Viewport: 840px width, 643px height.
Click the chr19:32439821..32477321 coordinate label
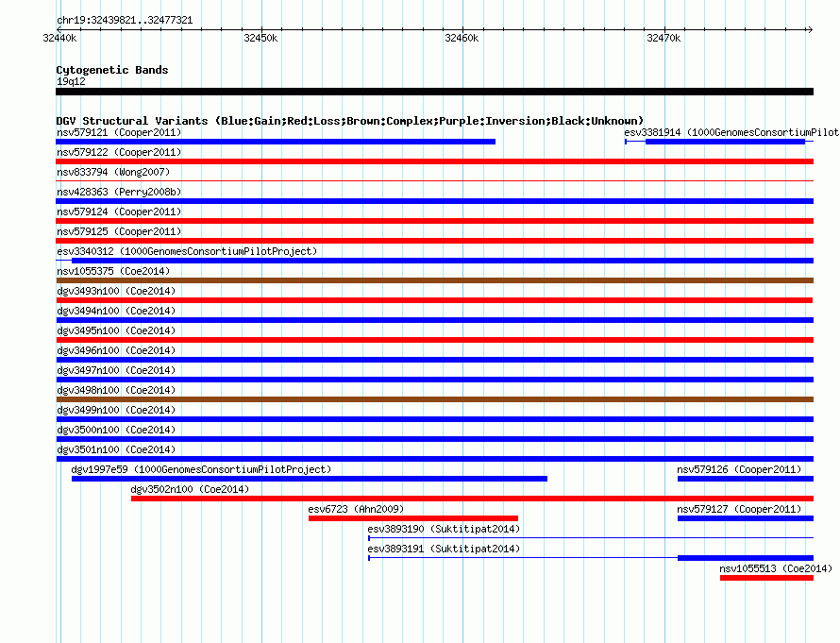coord(125,21)
